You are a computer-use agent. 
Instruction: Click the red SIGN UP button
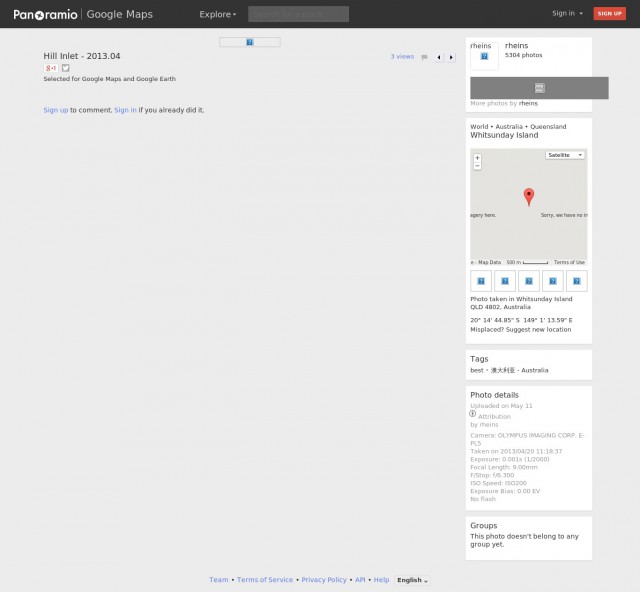point(609,13)
